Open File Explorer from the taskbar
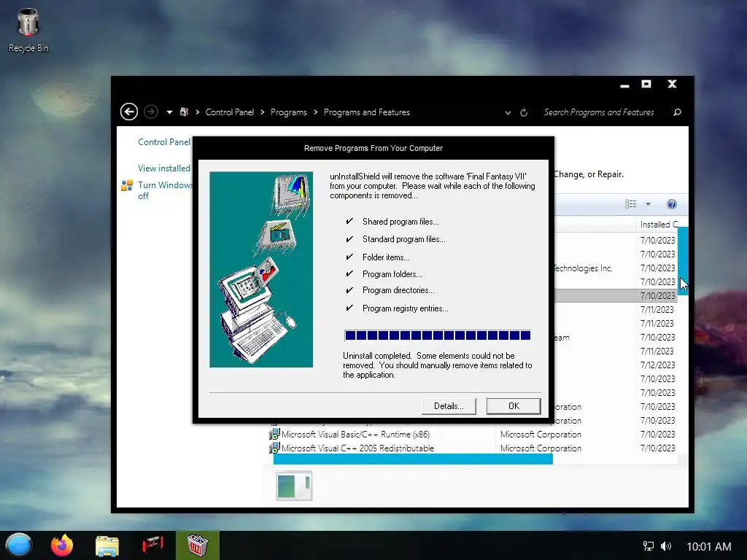 click(x=107, y=545)
